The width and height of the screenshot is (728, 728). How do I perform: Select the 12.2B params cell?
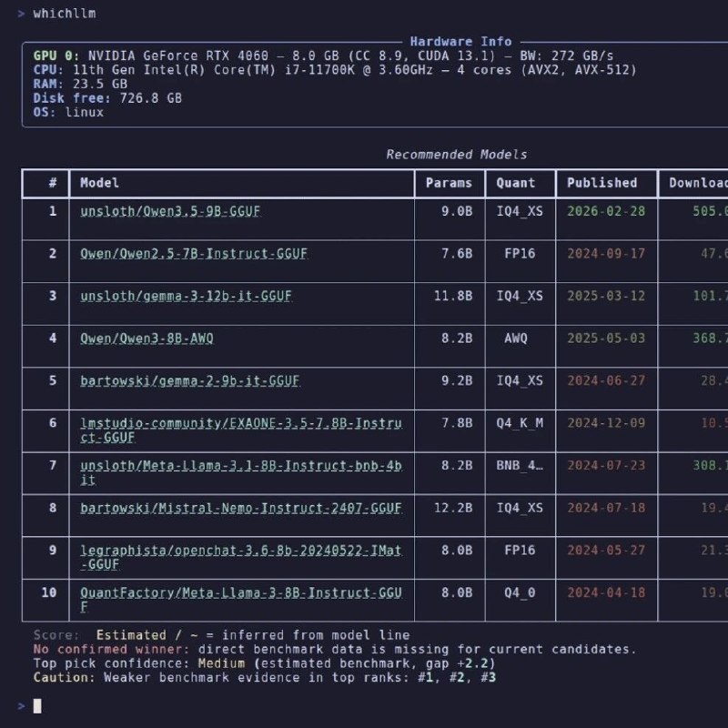(x=453, y=509)
